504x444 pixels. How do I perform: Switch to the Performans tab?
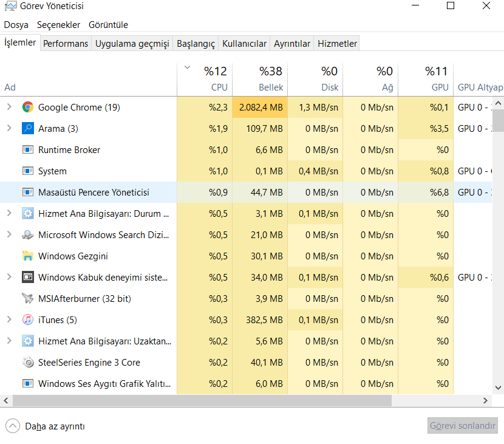coord(66,44)
